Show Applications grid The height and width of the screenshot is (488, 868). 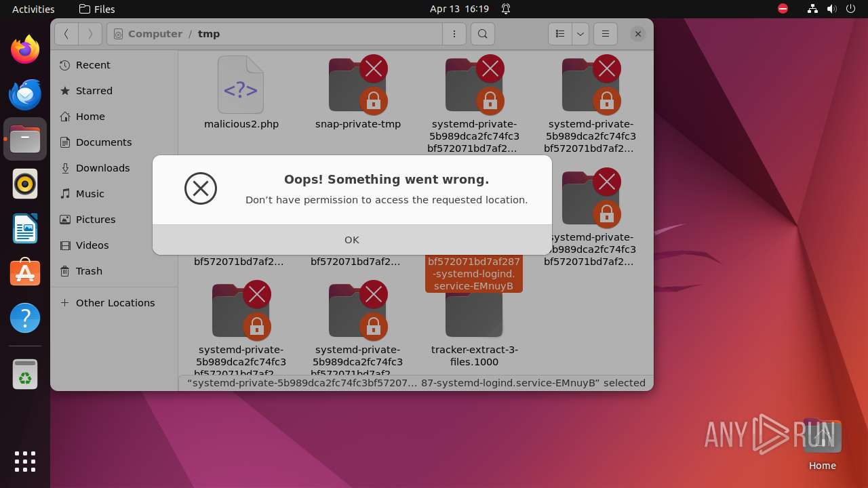pyautogui.click(x=25, y=461)
